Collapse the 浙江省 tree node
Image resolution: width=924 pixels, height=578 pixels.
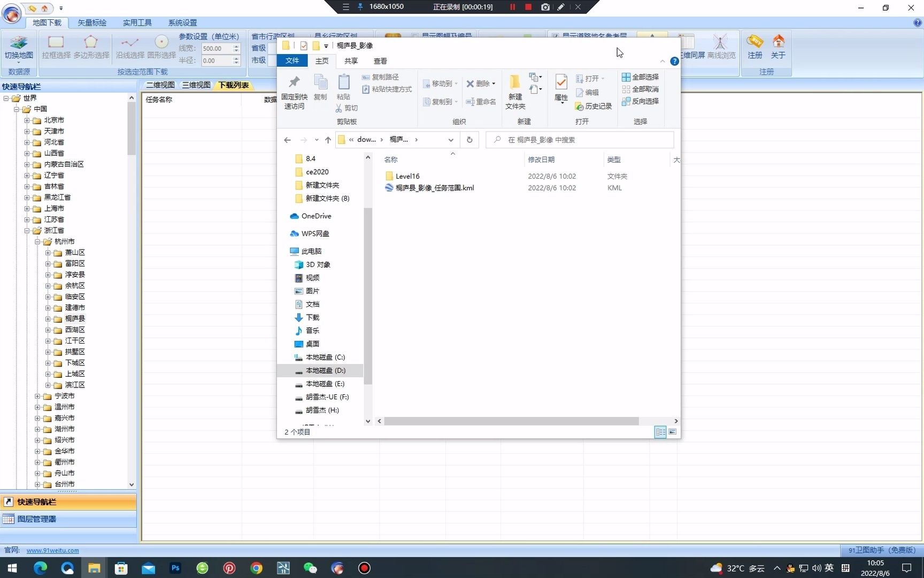click(x=27, y=231)
